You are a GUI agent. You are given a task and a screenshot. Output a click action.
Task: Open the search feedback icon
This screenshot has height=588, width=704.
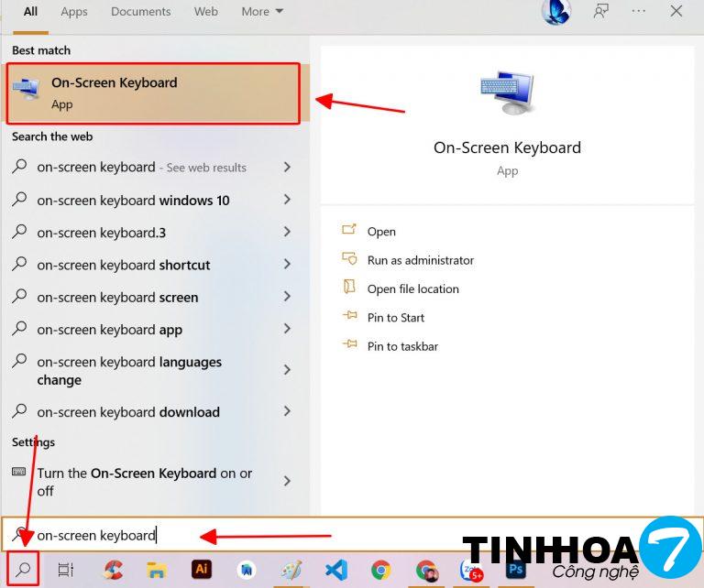tap(601, 12)
